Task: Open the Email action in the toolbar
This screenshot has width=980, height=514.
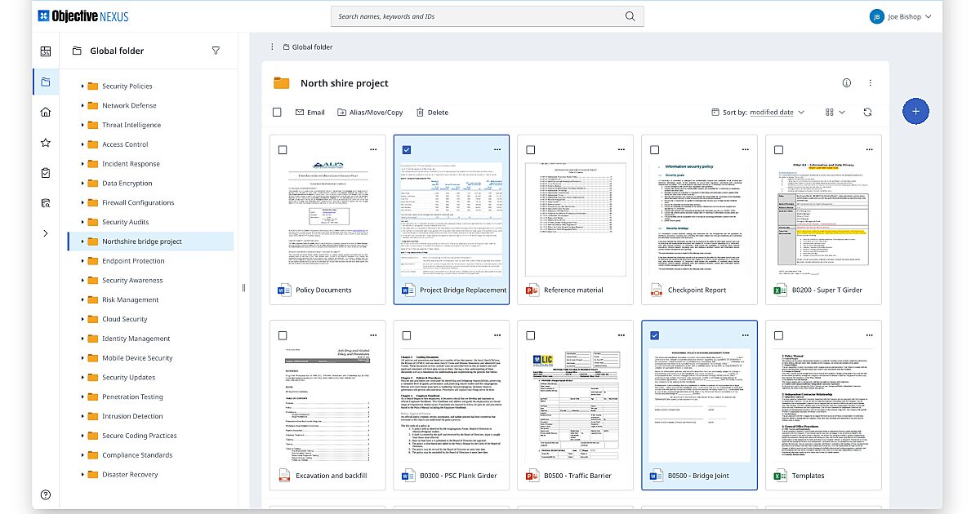Action: click(310, 112)
